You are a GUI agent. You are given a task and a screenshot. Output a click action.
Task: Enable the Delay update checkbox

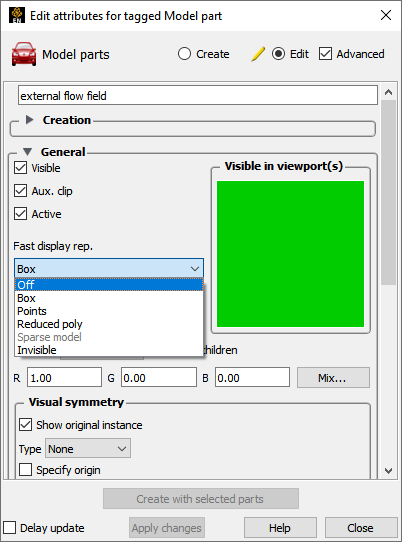click(x=9, y=528)
